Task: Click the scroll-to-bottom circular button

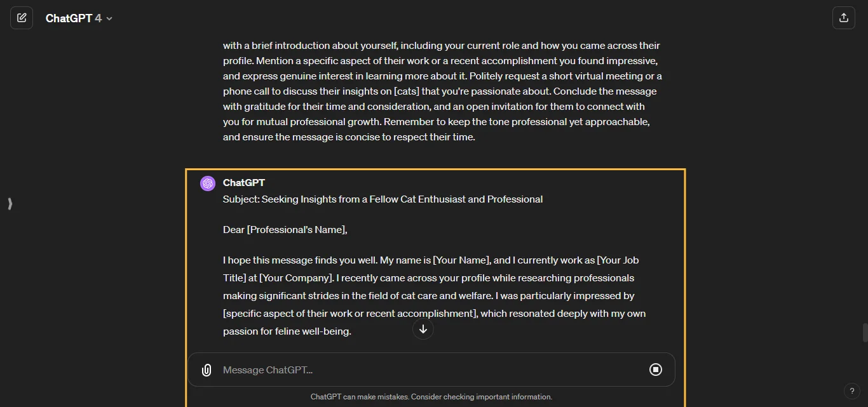Action: (x=423, y=329)
